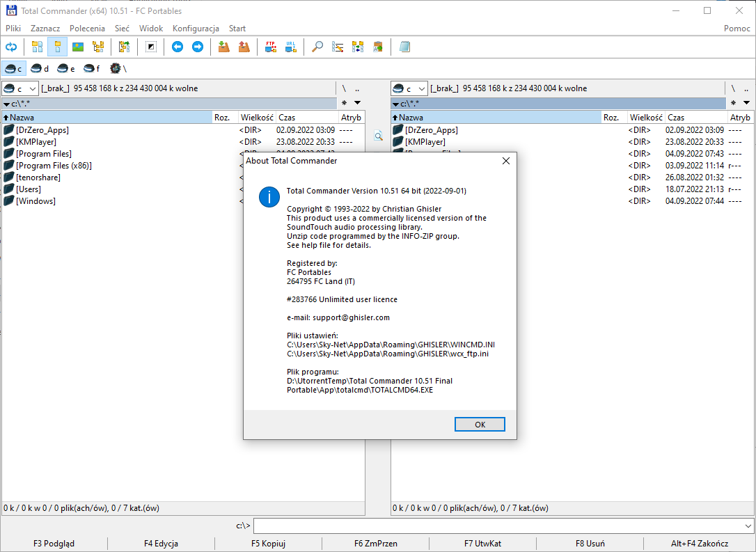756x552 pixels.
Task: Click F3 Podgląd button
Action: pos(54,544)
